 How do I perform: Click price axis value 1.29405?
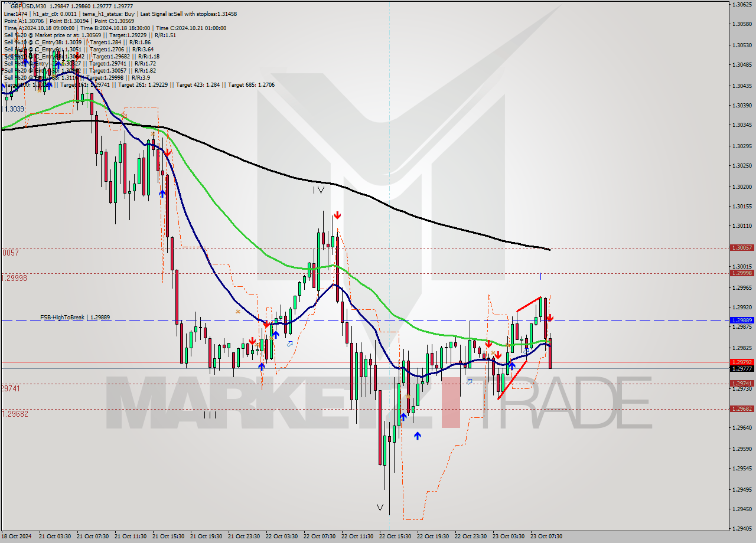(x=742, y=529)
